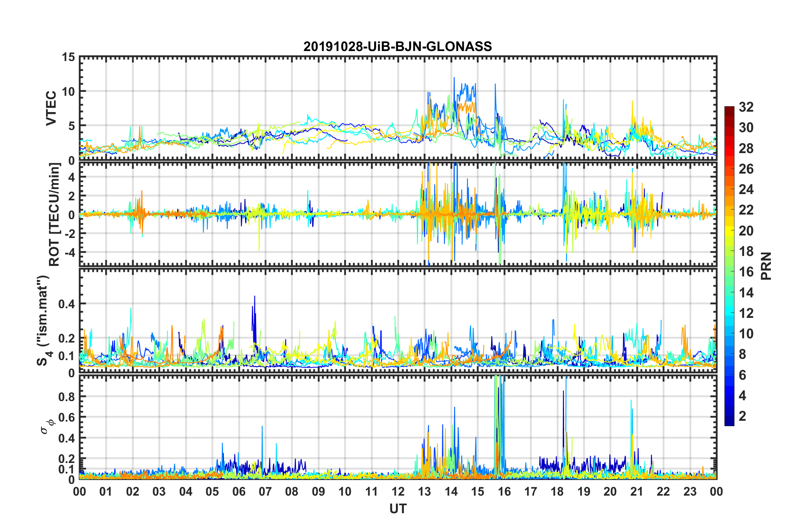The image size is (796, 532).
Task: Click colorbar tick label 14
Action: coord(746,293)
